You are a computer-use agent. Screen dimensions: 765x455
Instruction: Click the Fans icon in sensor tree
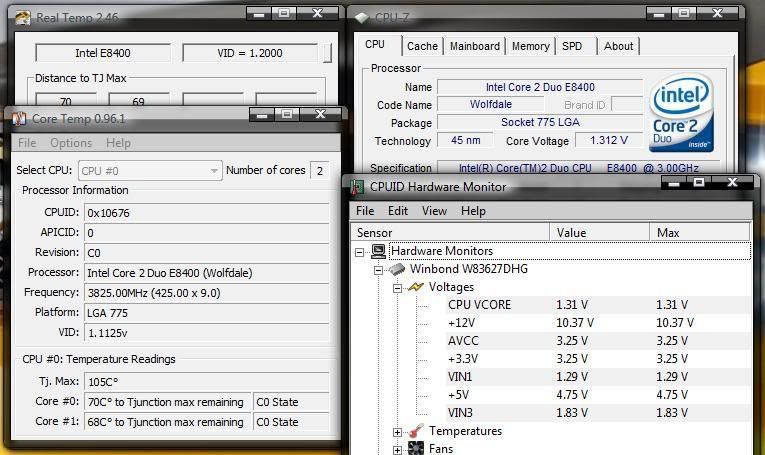[416, 448]
